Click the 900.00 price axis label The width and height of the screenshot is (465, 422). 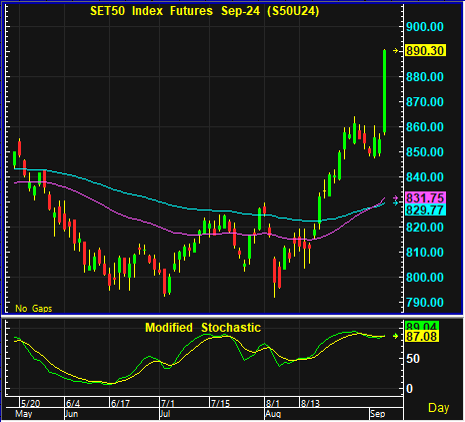pyautogui.click(x=425, y=27)
